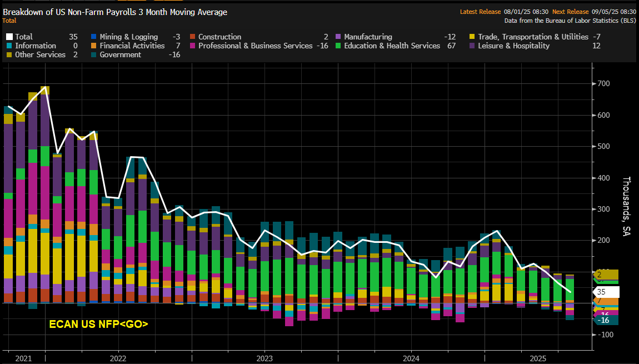Click the Next Release label

[572, 12]
